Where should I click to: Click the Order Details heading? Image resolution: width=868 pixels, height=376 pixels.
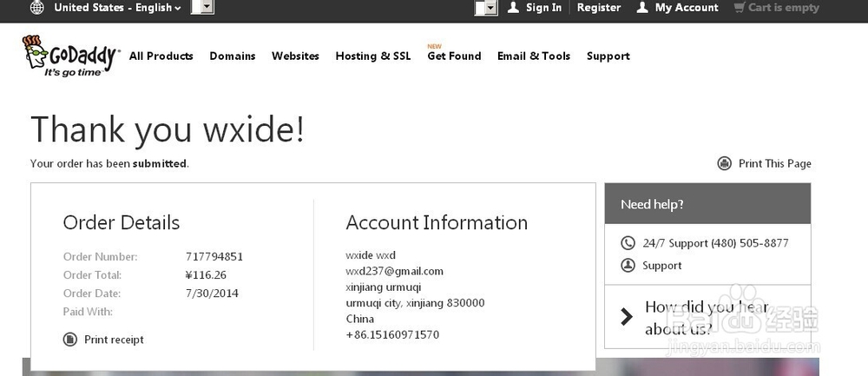pyautogui.click(x=122, y=222)
